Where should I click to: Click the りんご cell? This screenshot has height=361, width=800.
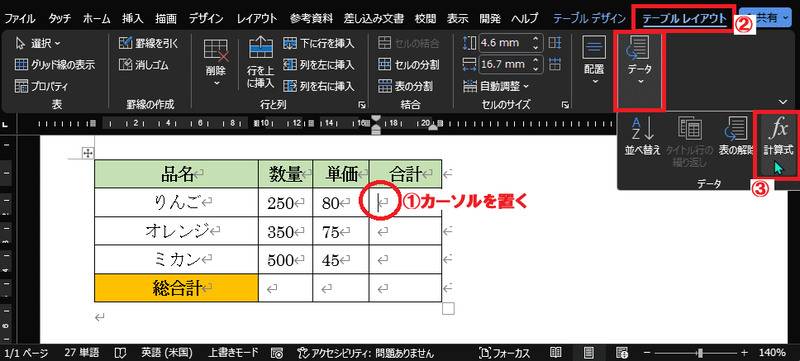(x=176, y=202)
